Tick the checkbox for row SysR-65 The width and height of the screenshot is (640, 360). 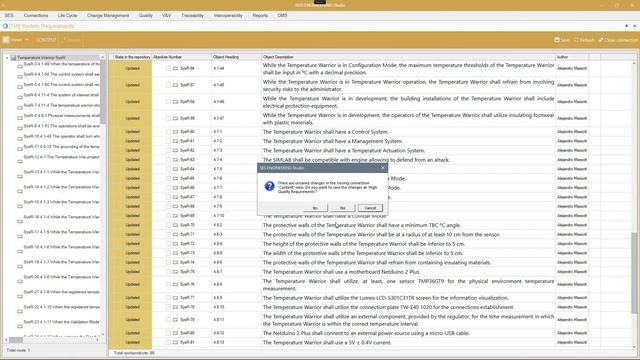point(168,178)
